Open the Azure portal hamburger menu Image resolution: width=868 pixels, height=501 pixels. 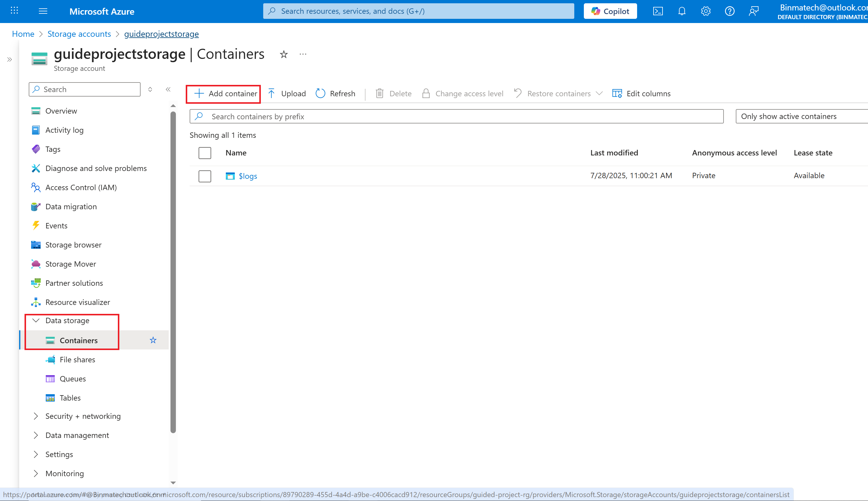click(43, 11)
